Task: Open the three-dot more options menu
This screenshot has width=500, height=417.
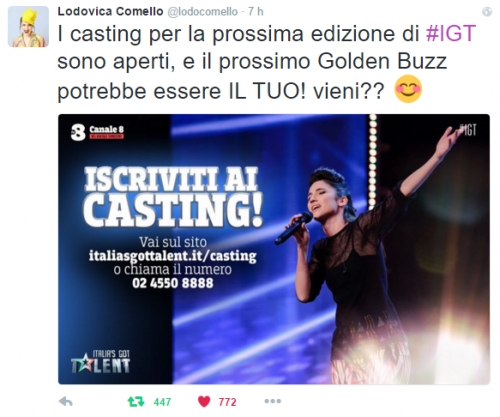Action: pos(273,401)
